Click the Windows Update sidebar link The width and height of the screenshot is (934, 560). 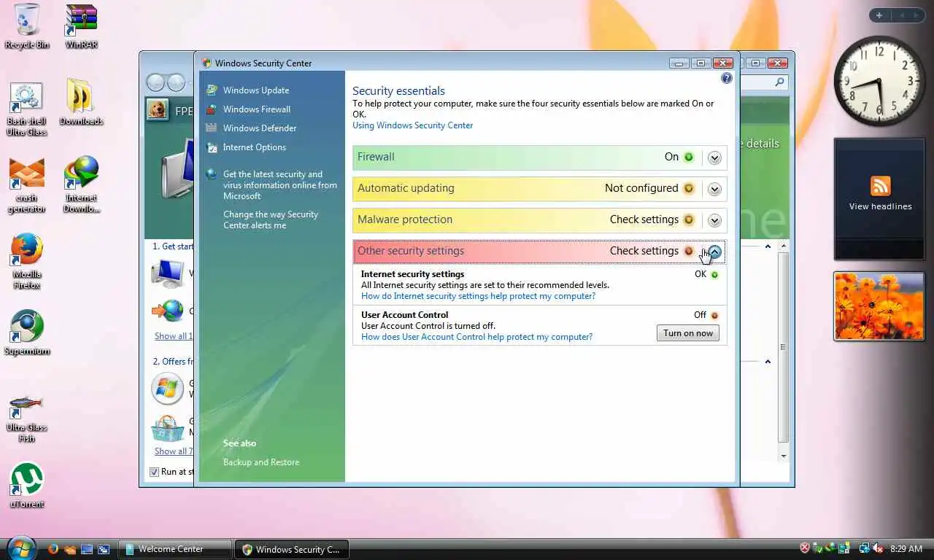click(256, 90)
